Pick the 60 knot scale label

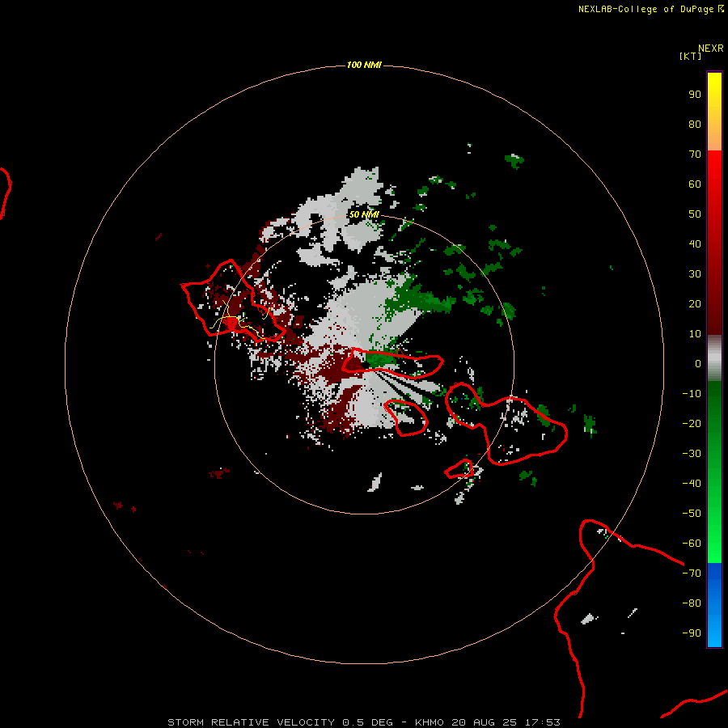click(695, 184)
